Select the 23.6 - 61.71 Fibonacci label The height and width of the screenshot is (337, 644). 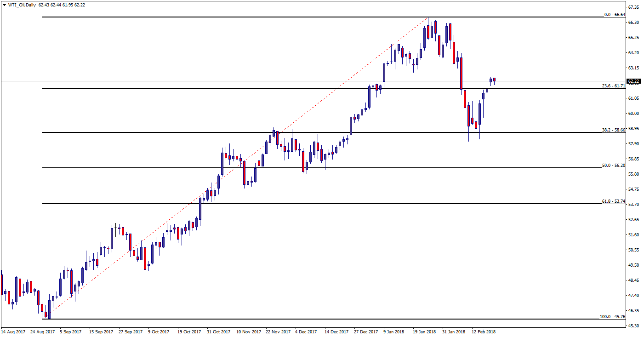tap(614, 86)
